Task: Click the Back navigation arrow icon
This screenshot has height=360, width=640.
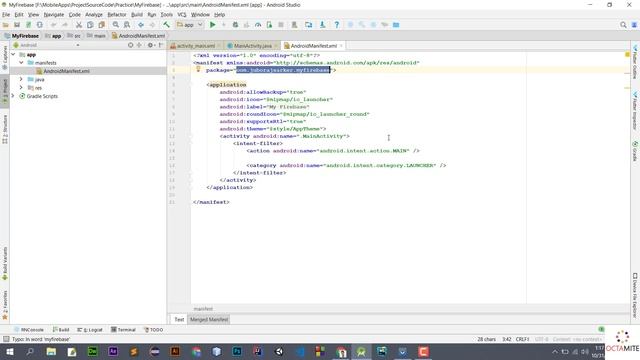Action: 141,25
